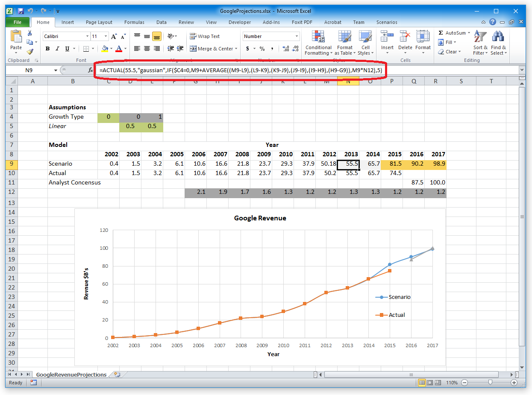The width and height of the screenshot is (532, 395).
Task: Click Increase Indent icon
Action: coord(180,49)
